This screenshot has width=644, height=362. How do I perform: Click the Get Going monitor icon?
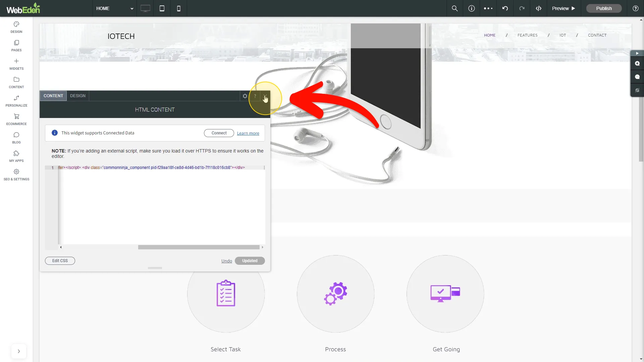point(445,293)
